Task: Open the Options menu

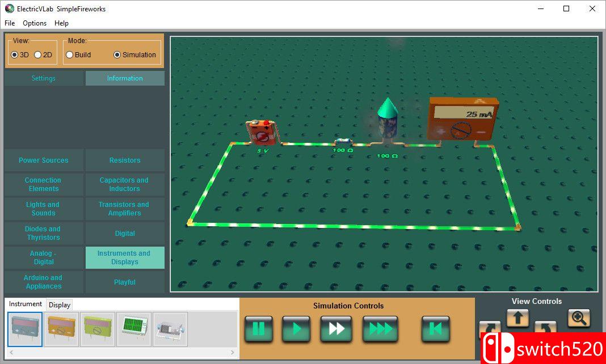Action: (35, 23)
